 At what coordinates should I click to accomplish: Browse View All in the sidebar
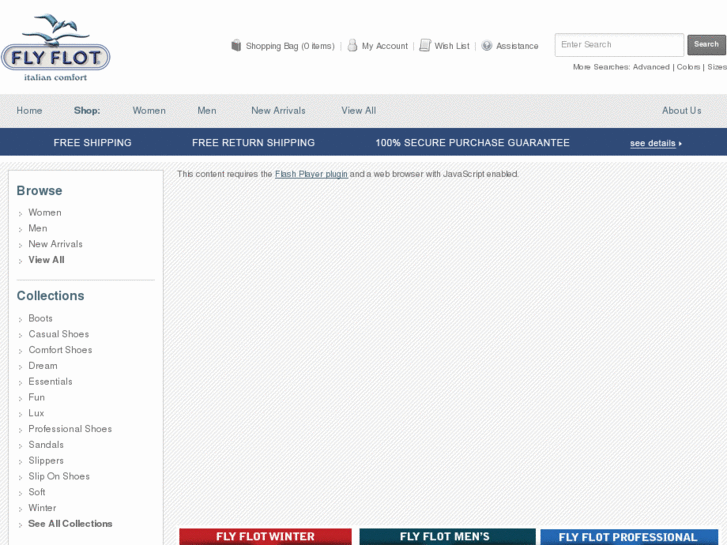click(46, 260)
